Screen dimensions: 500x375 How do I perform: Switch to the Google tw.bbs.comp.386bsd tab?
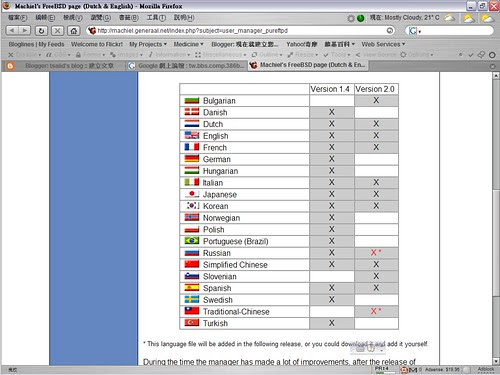(187, 66)
